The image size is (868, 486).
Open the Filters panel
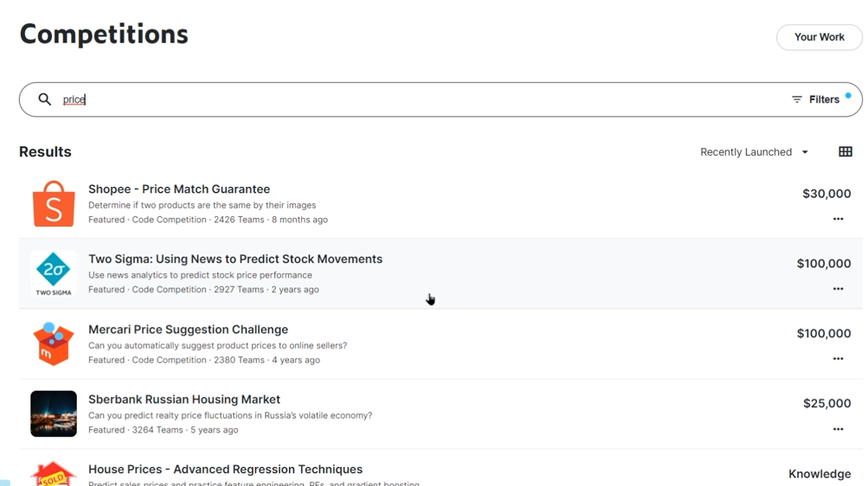[x=815, y=99]
